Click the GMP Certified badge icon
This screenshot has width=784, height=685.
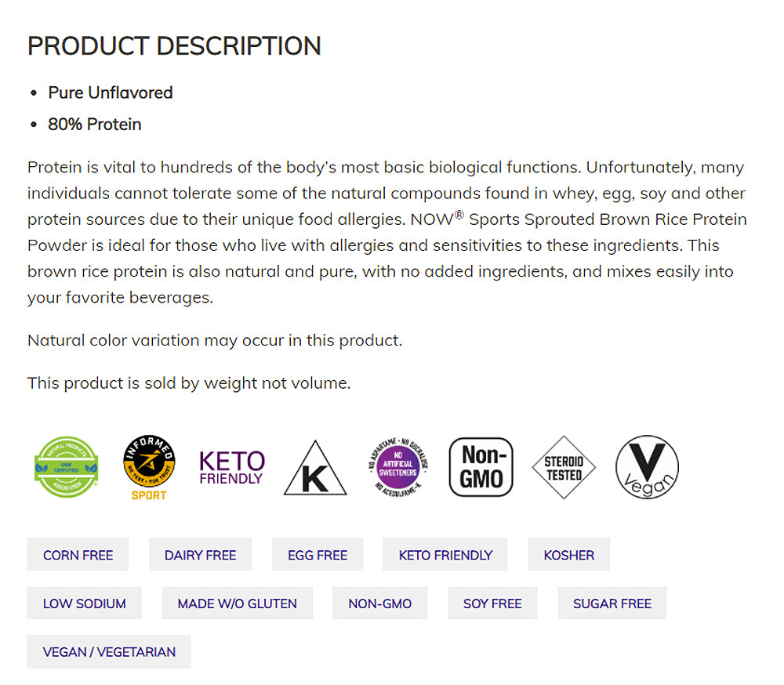click(66, 466)
